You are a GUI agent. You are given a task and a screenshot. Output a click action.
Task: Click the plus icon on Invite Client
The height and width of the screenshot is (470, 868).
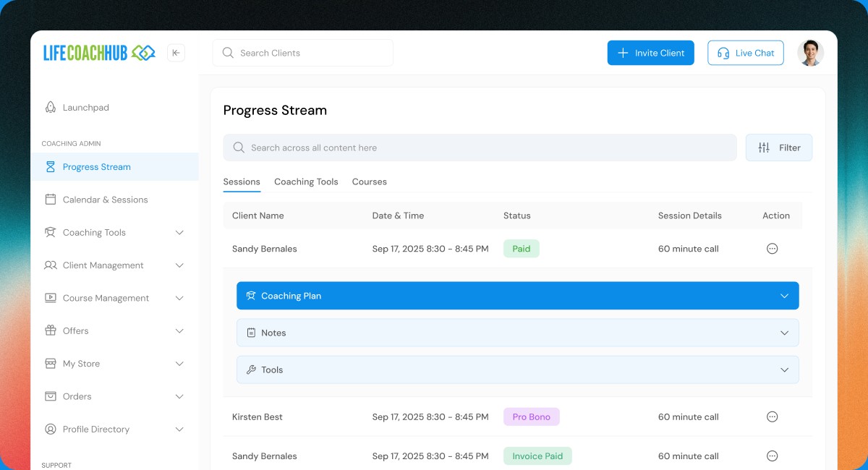pos(623,53)
